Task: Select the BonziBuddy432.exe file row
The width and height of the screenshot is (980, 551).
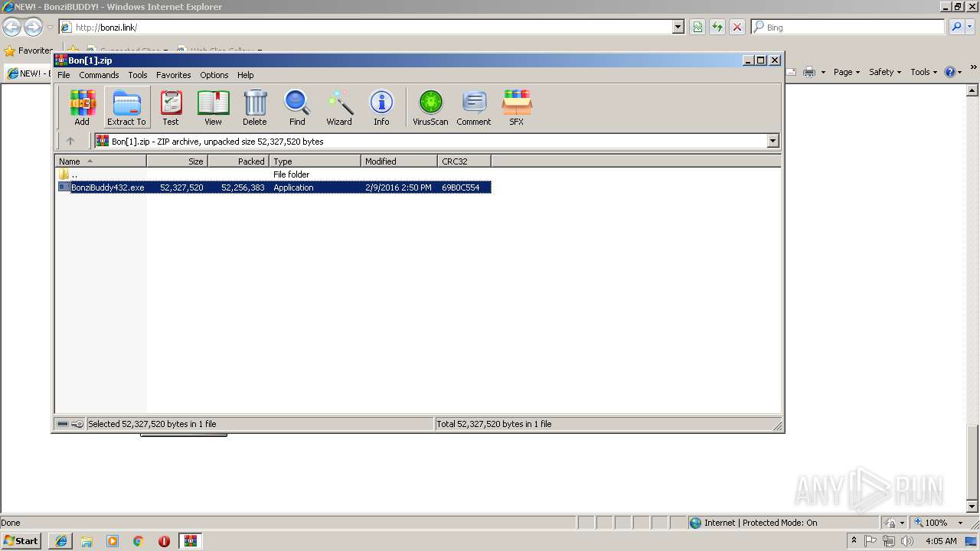Action: [x=274, y=187]
